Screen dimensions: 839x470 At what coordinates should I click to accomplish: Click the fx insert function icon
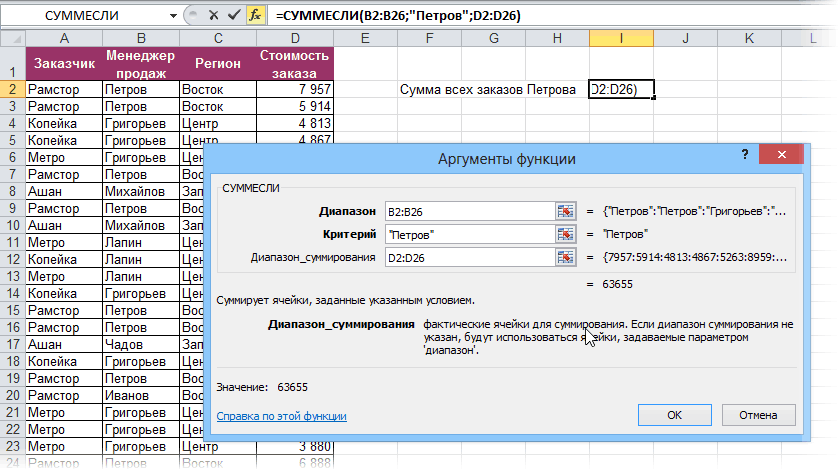[x=256, y=16]
